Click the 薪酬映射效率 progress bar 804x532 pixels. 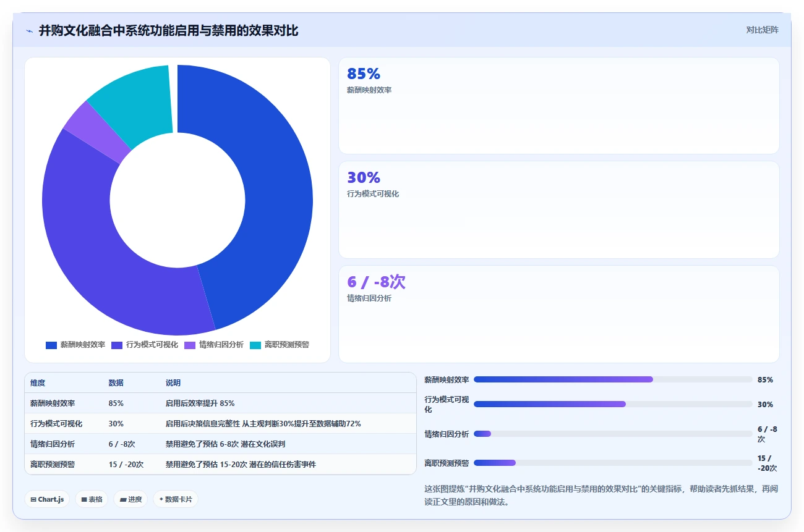tap(613, 379)
